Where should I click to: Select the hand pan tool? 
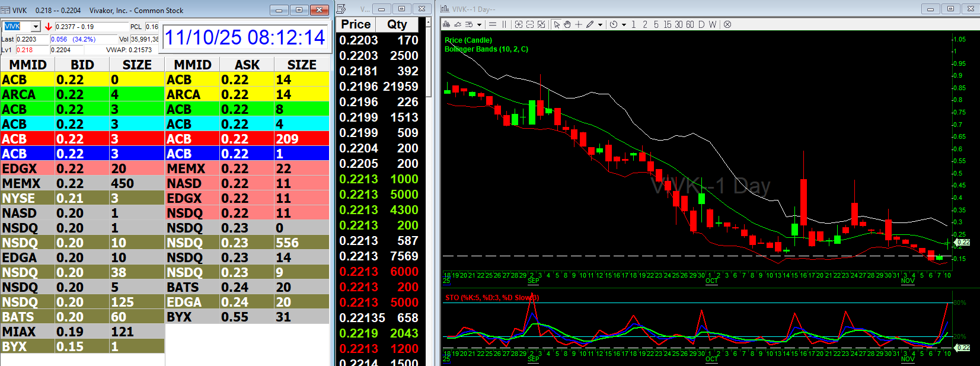coord(567,24)
